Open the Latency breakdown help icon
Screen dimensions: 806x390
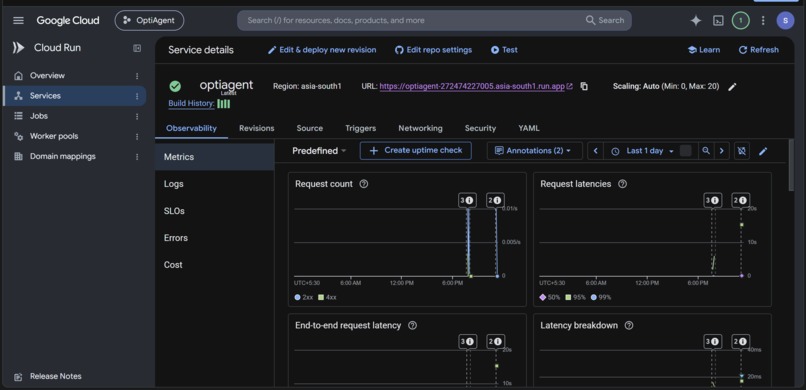(x=629, y=325)
